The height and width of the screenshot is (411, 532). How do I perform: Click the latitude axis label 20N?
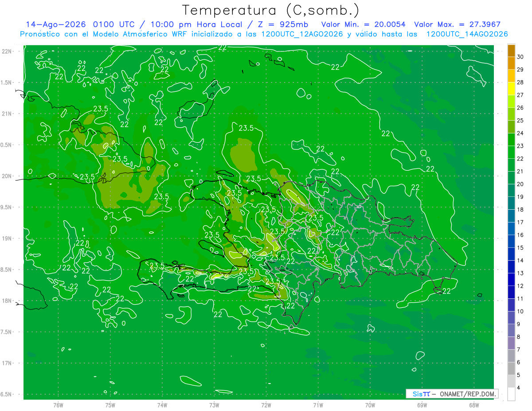point(7,176)
